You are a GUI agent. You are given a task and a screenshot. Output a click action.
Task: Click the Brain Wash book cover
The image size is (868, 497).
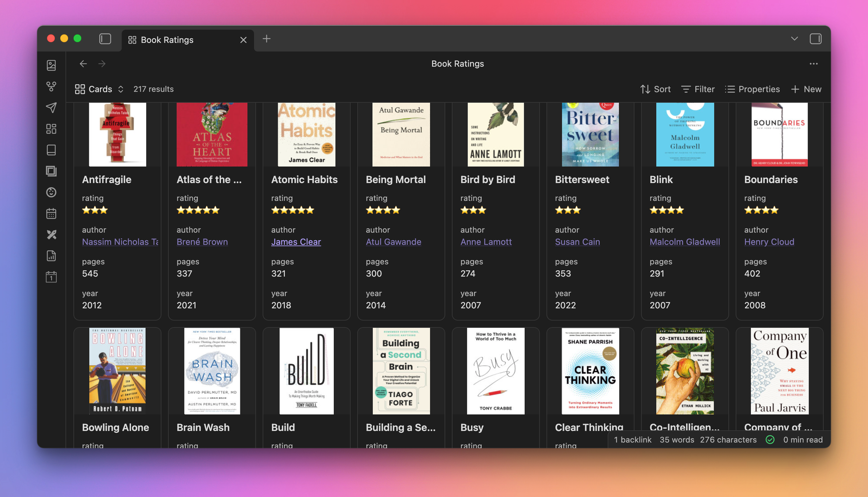(x=212, y=371)
